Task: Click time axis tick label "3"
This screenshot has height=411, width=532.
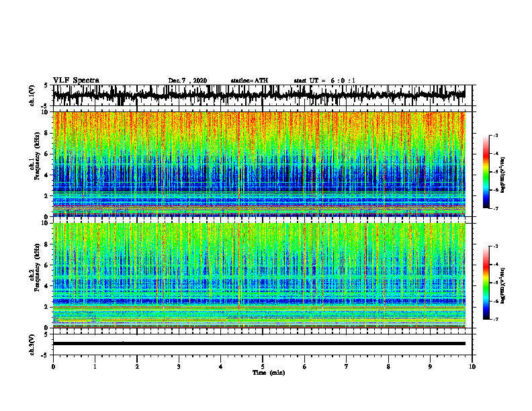Action: 179,367
